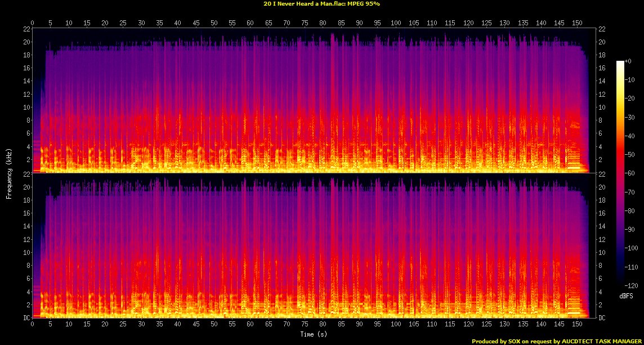
Task: Click the white top of the dBFS color bar
Action: (620, 62)
